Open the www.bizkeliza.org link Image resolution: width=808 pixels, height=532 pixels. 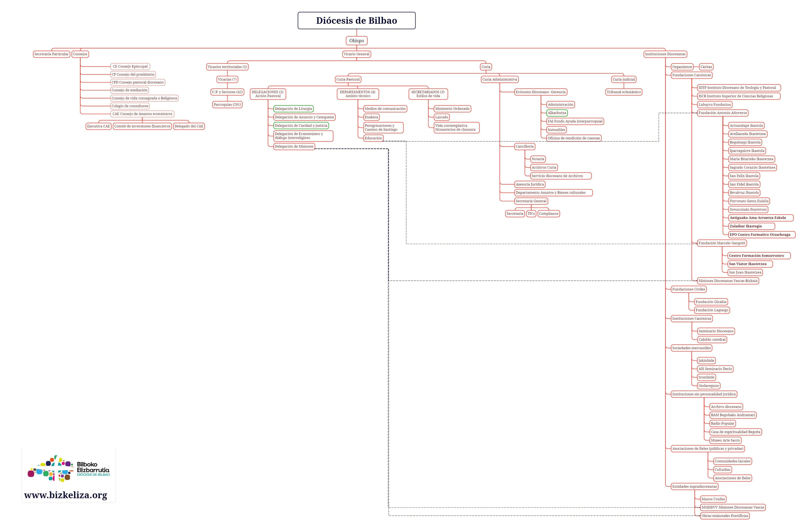point(66,495)
